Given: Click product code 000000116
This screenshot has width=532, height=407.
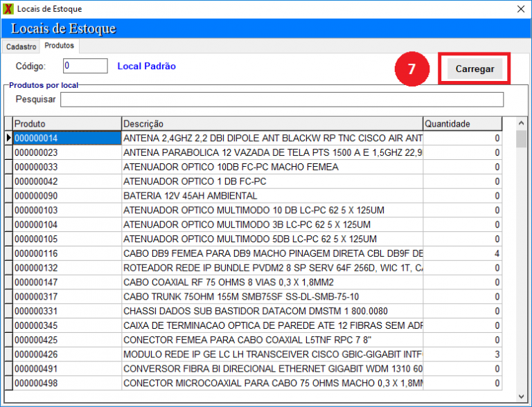Looking at the screenshot, I should coord(66,254).
